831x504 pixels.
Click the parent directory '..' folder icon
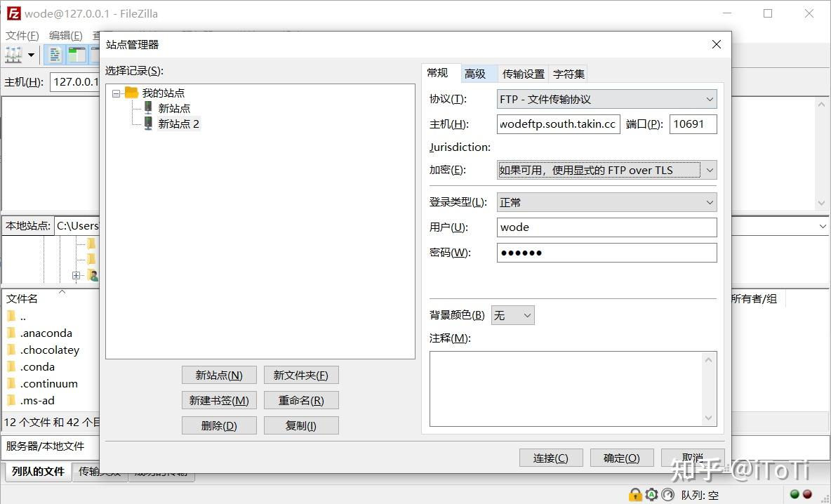(12, 317)
